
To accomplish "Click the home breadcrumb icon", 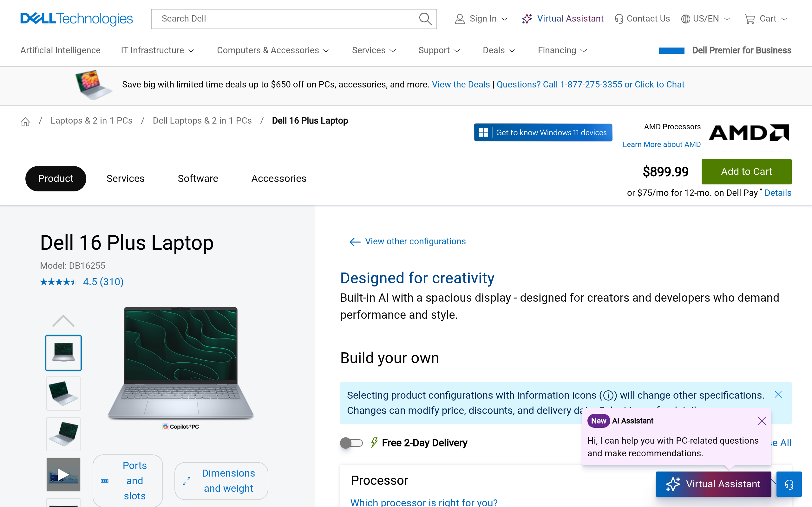I will pos(25,121).
